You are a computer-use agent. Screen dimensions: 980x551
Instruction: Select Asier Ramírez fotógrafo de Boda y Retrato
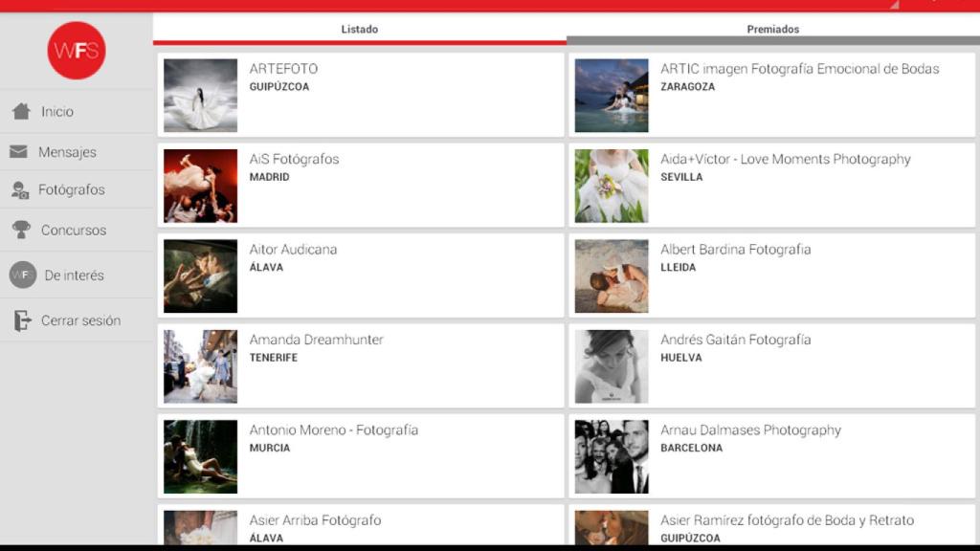(x=788, y=520)
